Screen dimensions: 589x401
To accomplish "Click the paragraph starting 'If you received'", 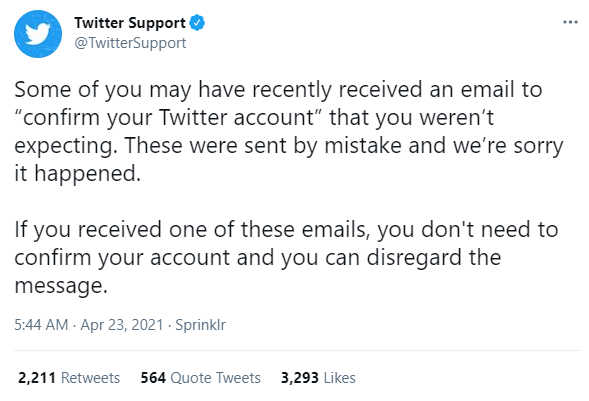I will (286, 258).
